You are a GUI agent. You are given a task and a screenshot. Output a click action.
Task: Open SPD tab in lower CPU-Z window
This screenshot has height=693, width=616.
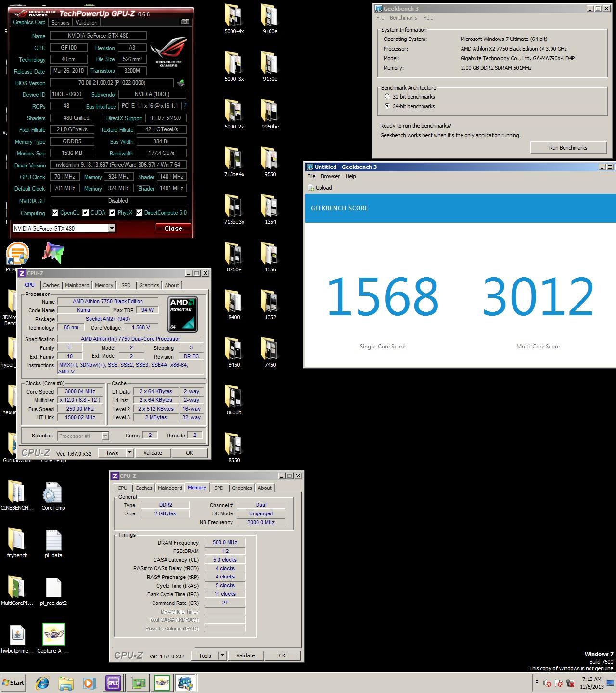219,488
